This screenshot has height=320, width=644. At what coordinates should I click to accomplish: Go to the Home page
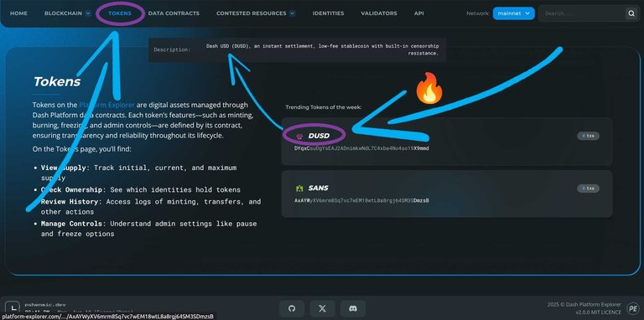click(18, 13)
